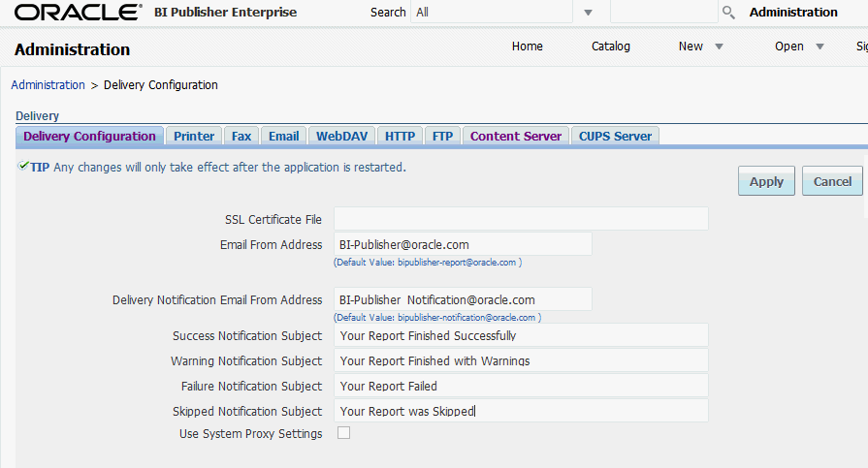Image resolution: width=868 pixels, height=468 pixels.
Task: Click the Email From Address field
Action: click(463, 244)
